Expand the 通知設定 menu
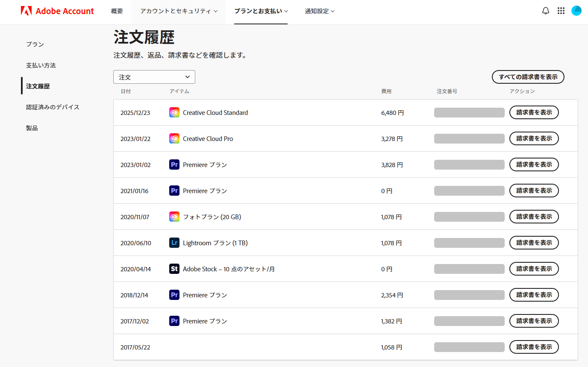The width and height of the screenshot is (588, 367). [320, 11]
